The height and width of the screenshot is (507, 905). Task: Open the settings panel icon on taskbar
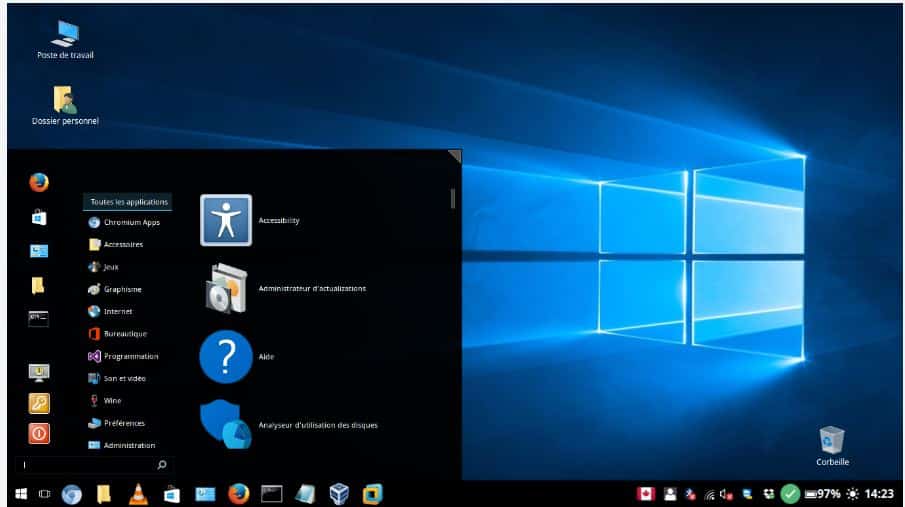click(205, 494)
